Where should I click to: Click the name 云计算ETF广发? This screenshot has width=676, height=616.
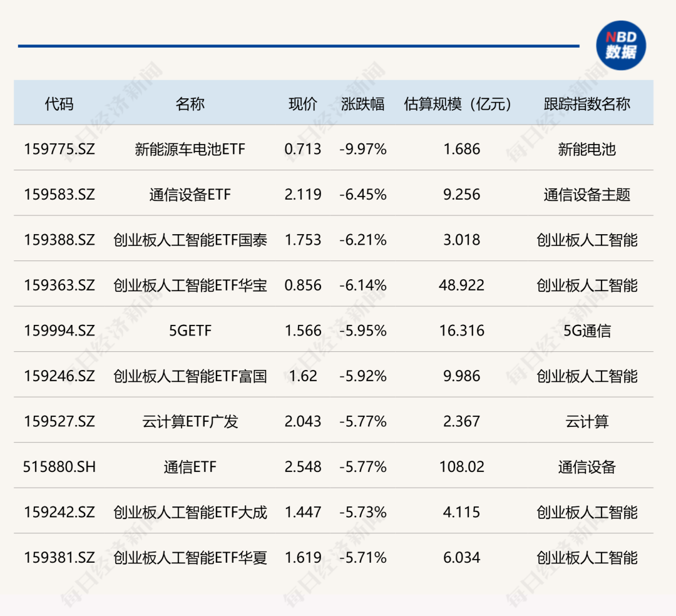pos(190,421)
